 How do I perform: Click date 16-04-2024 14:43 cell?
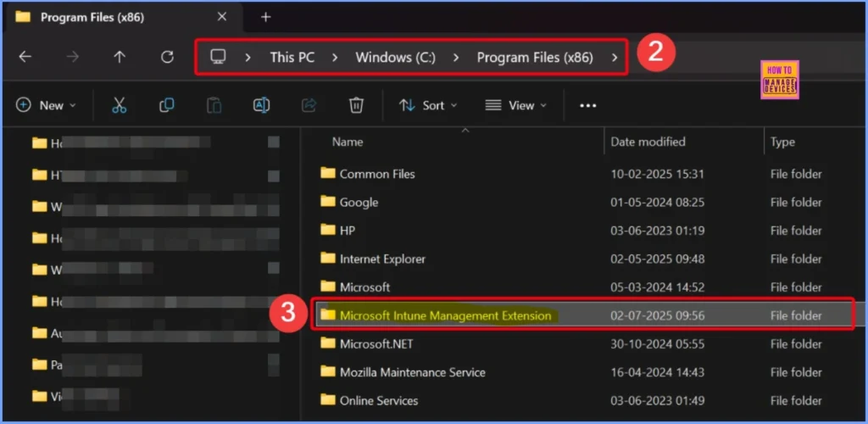pos(657,372)
